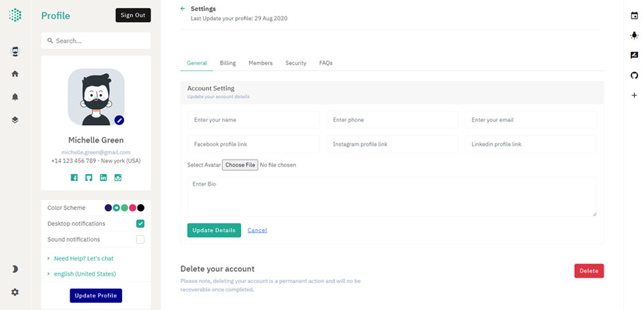Switch to the Billing tab
The image size is (644, 310).
(227, 63)
